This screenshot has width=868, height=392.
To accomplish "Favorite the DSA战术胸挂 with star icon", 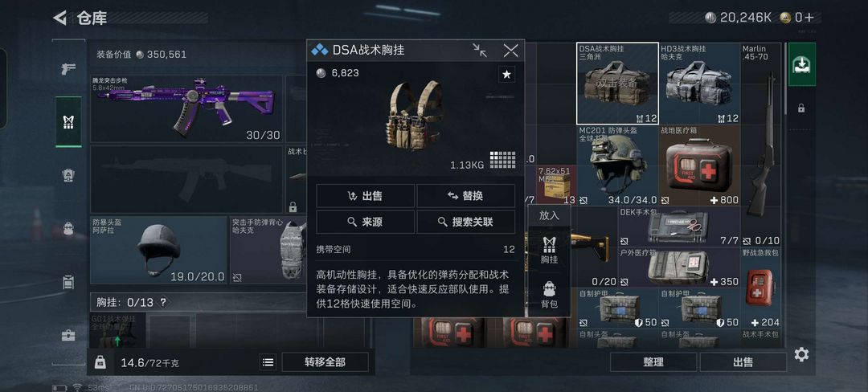I will [x=506, y=74].
